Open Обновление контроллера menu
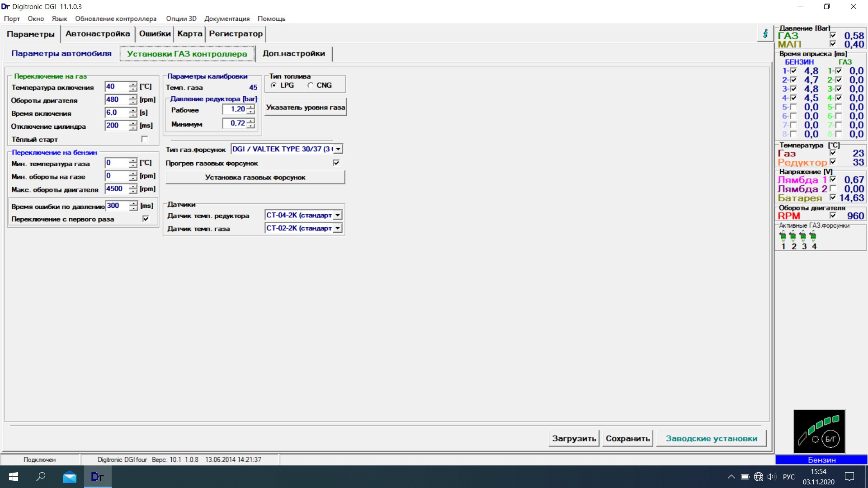Screen dimensions: 868x488 (116, 19)
